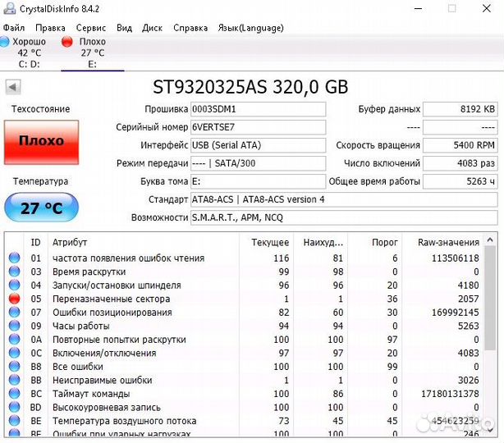Click the blue Хорошо status circle icon
Image resolution: width=504 pixels, height=443 pixels.
[4, 42]
